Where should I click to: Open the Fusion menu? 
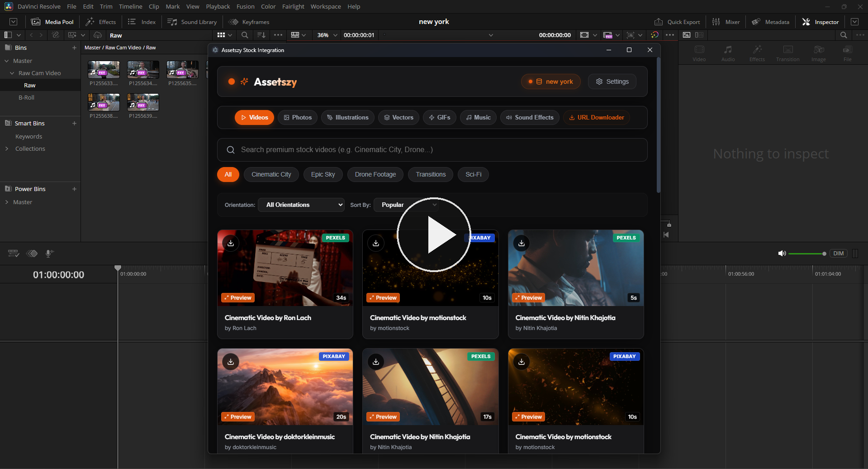pos(245,6)
